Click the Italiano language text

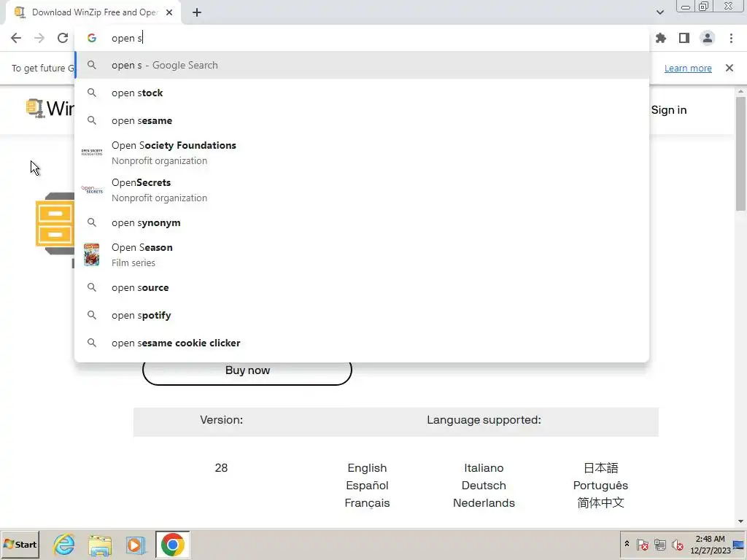click(x=484, y=468)
